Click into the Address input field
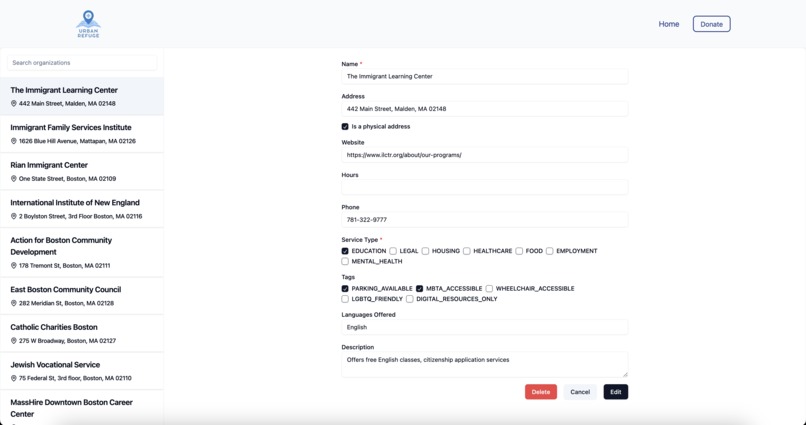The width and height of the screenshot is (806, 425). (484, 109)
